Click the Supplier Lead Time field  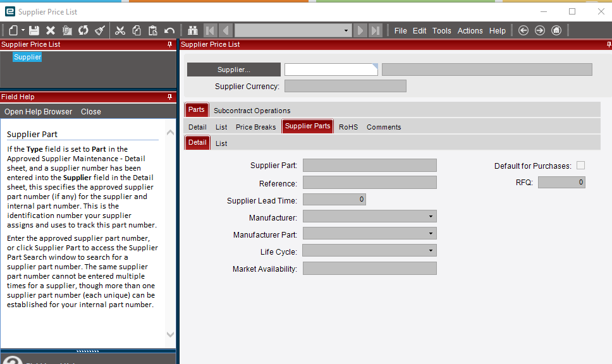click(x=334, y=199)
